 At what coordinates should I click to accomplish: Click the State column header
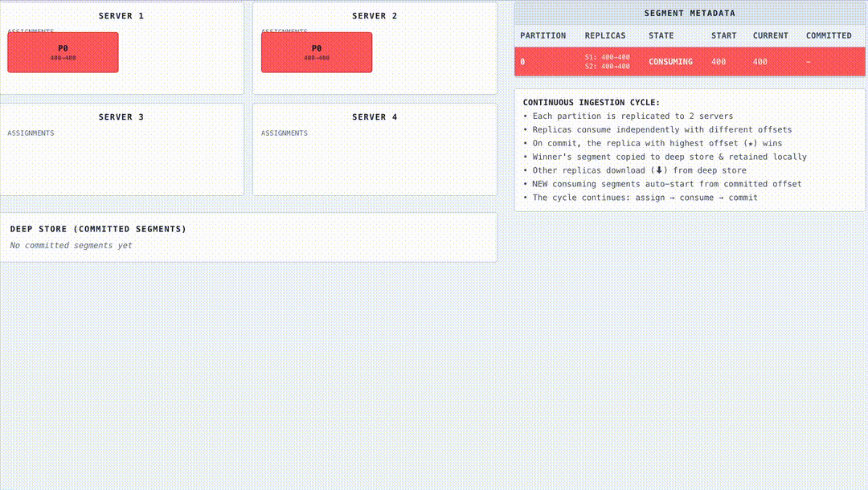(x=661, y=36)
